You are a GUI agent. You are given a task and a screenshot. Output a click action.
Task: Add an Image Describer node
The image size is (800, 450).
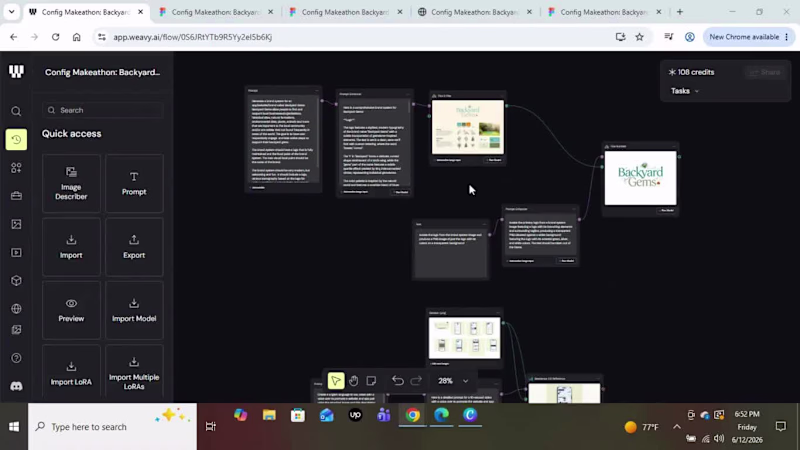click(71, 184)
